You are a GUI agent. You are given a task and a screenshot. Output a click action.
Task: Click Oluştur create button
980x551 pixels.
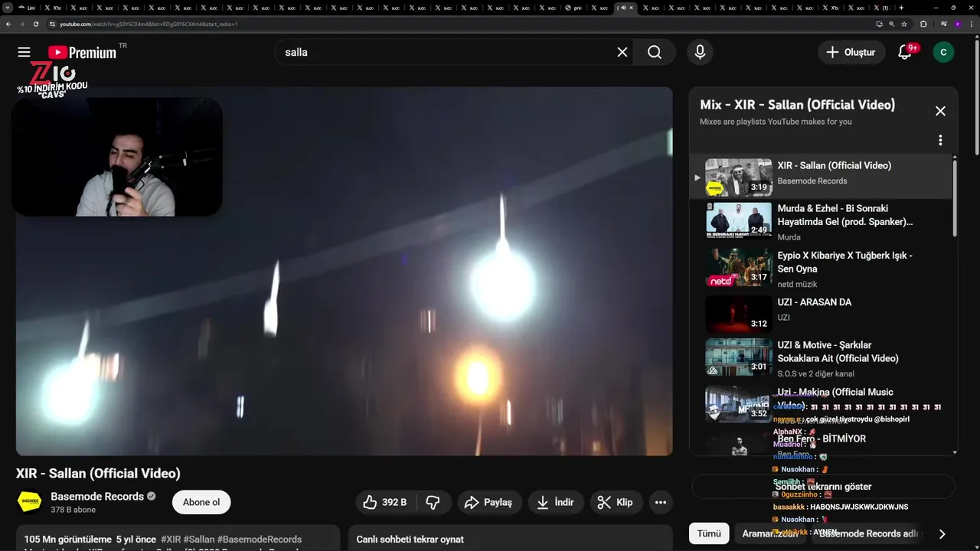coord(851,52)
